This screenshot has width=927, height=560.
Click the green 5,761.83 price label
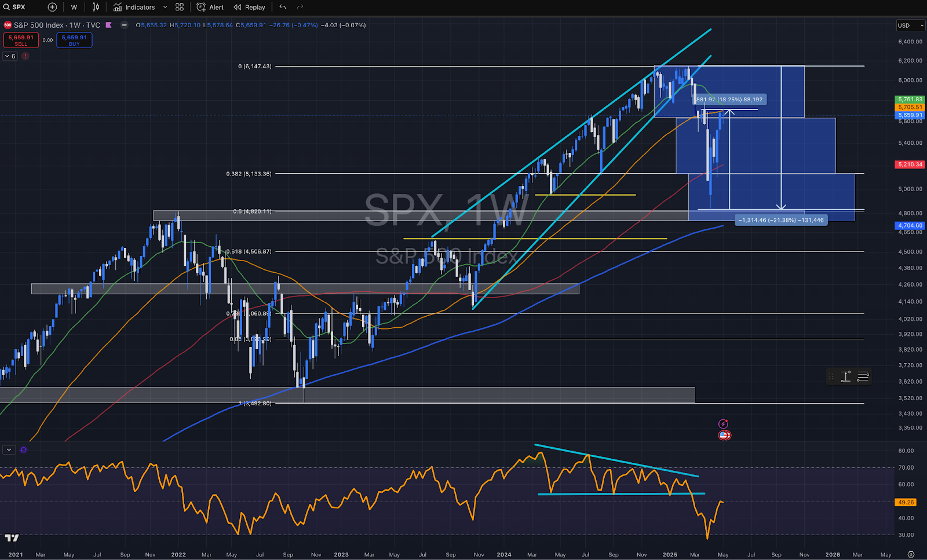point(910,100)
